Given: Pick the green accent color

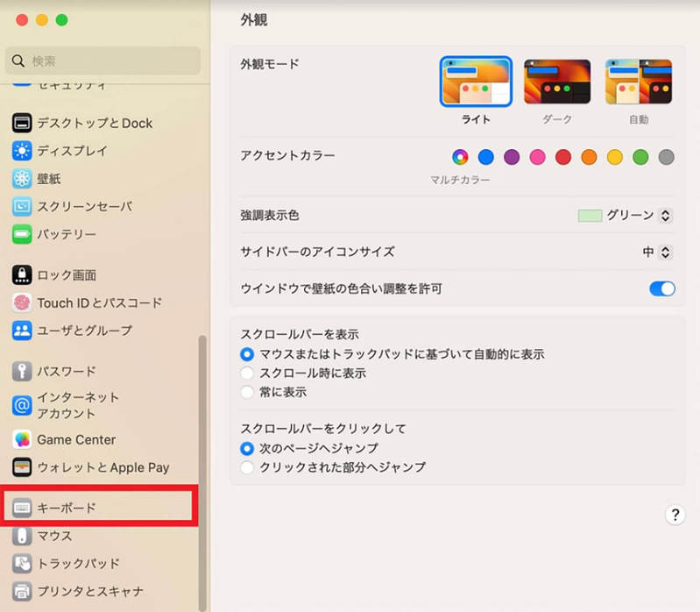Looking at the screenshot, I should click(x=640, y=157).
